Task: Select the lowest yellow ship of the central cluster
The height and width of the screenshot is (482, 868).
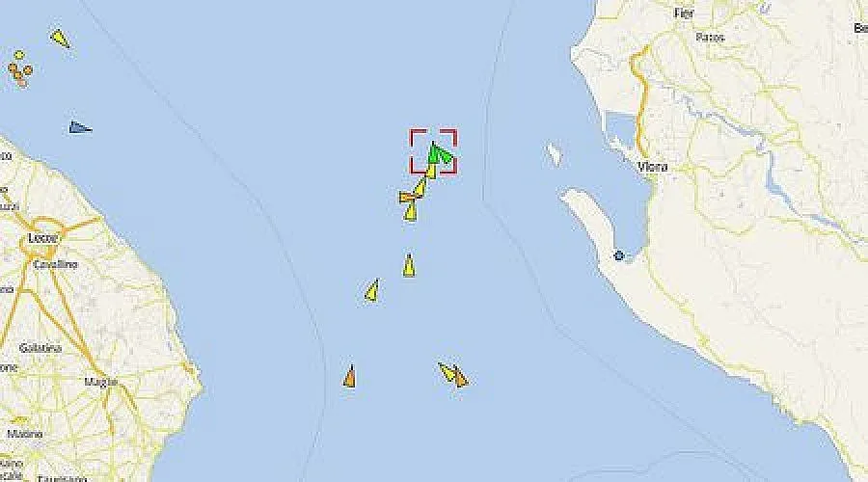Action: (410, 212)
